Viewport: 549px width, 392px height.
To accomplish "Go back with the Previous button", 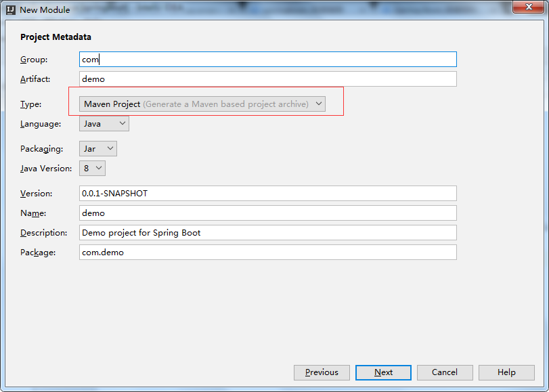I will pos(322,372).
